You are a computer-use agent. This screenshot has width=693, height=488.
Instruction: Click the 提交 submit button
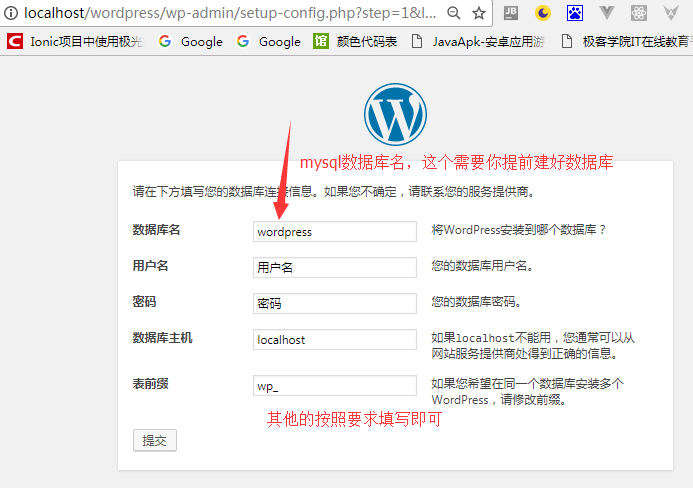click(155, 440)
